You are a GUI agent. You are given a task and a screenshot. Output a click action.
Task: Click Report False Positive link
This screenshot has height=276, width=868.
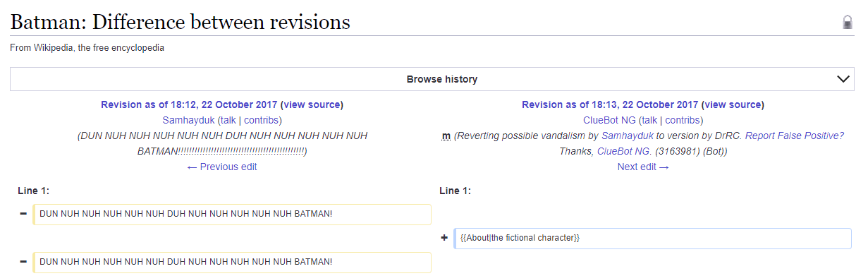(x=795, y=136)
